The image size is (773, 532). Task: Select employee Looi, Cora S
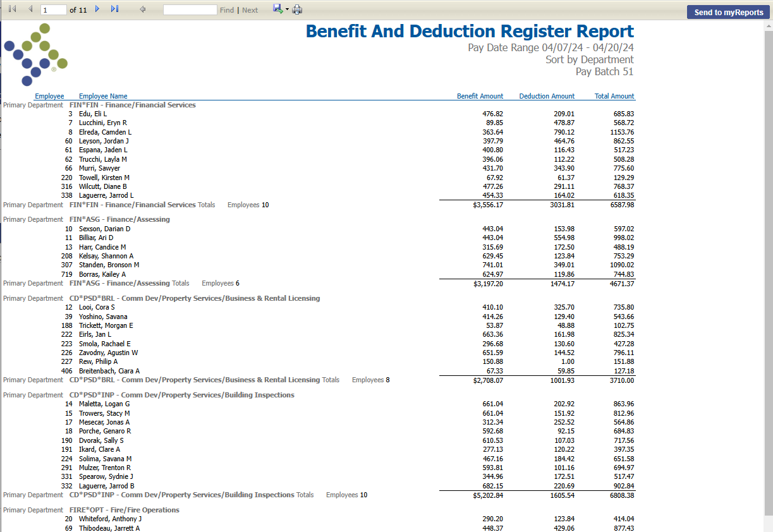click(x=97, y=307)
